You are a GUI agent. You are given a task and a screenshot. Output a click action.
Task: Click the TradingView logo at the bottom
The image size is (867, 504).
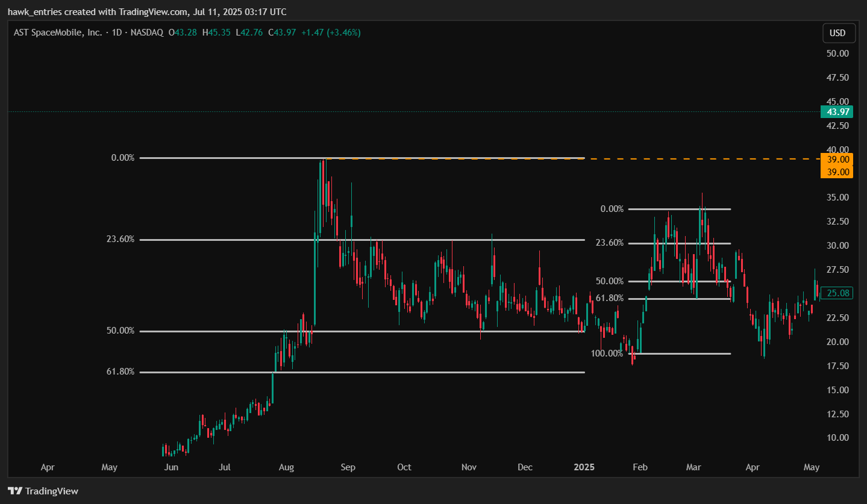pos(43,491)
